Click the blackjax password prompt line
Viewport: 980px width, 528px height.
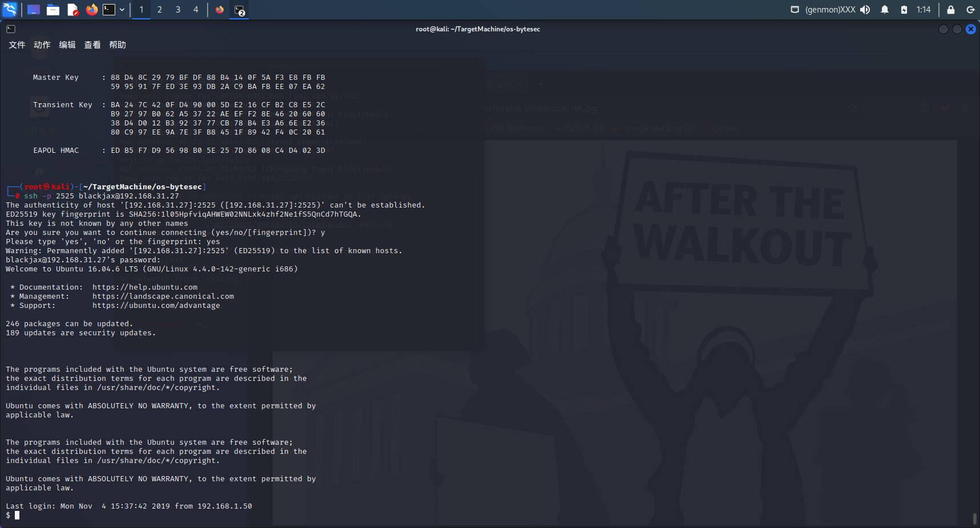83,260
